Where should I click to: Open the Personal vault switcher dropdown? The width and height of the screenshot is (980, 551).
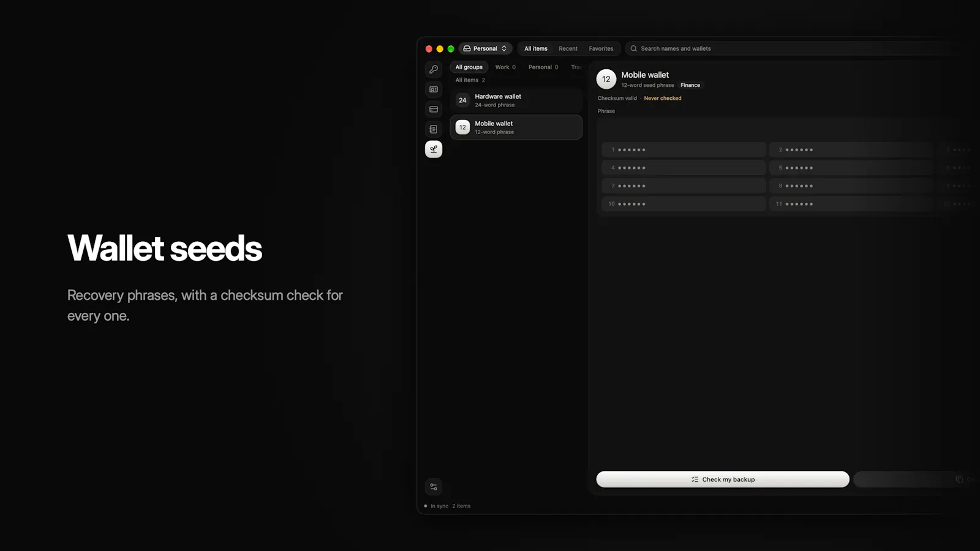tap(485, 48)
